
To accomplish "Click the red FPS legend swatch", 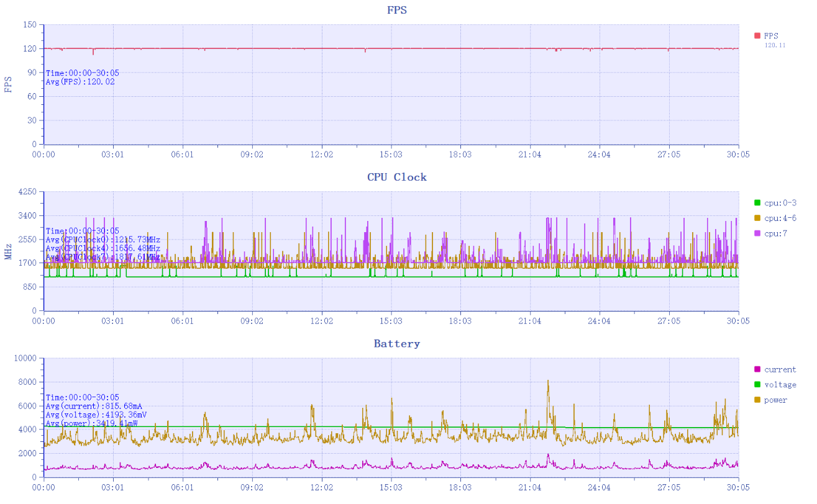I will tap(757, 36).
